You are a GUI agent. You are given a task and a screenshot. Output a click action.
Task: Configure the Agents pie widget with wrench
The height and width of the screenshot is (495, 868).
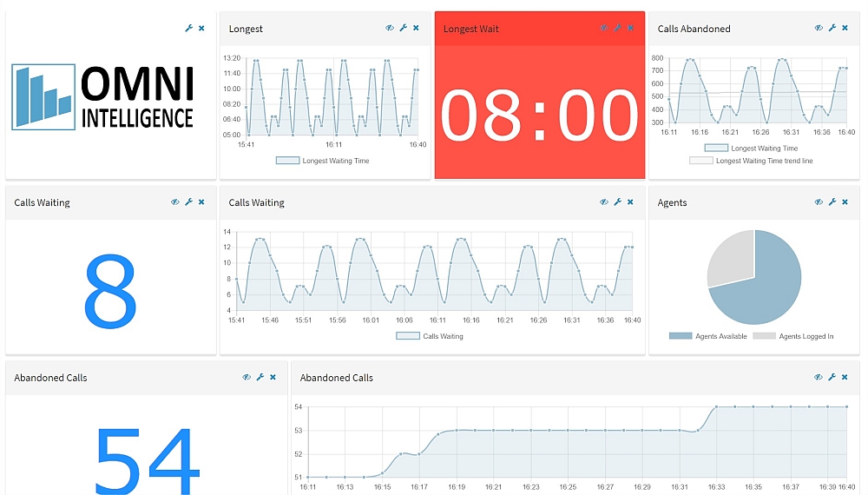click(x=832, y=202)
